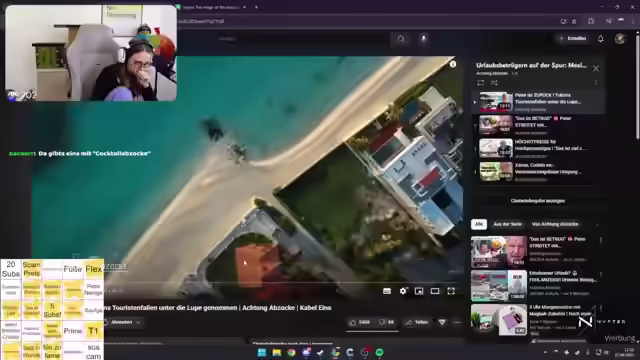Open YouTube notifications bell
Viewport: 640px width, 360px height.
tap(600, 39)
